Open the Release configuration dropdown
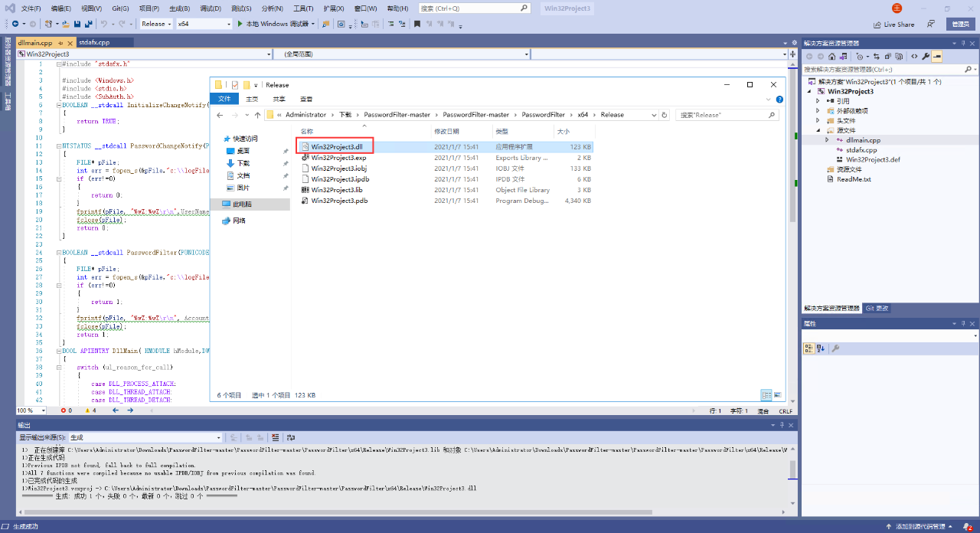 [x=157, y=24]
